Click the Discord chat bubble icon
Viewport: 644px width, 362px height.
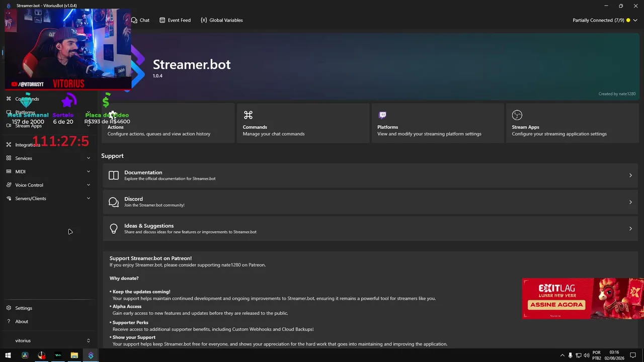tap(114, 202)
